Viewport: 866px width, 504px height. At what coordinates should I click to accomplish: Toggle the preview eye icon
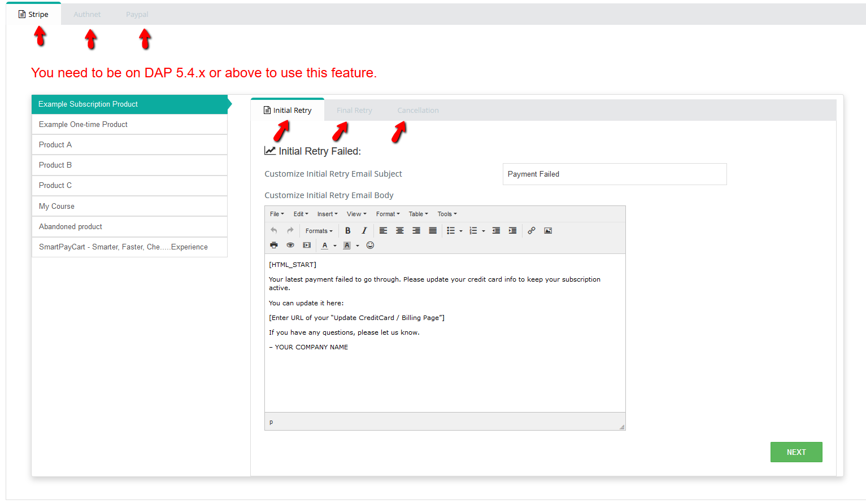pyautogui.click(x=290, y=246)
